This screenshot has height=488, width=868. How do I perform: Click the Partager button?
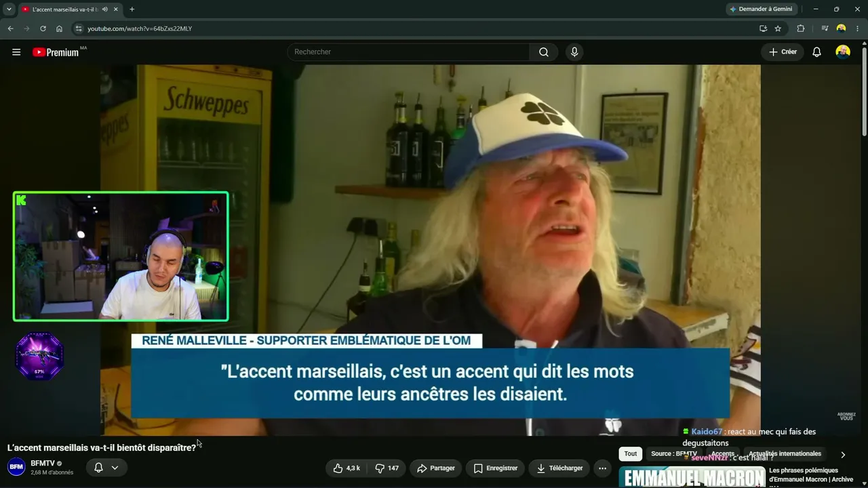[x=436, y=468]
